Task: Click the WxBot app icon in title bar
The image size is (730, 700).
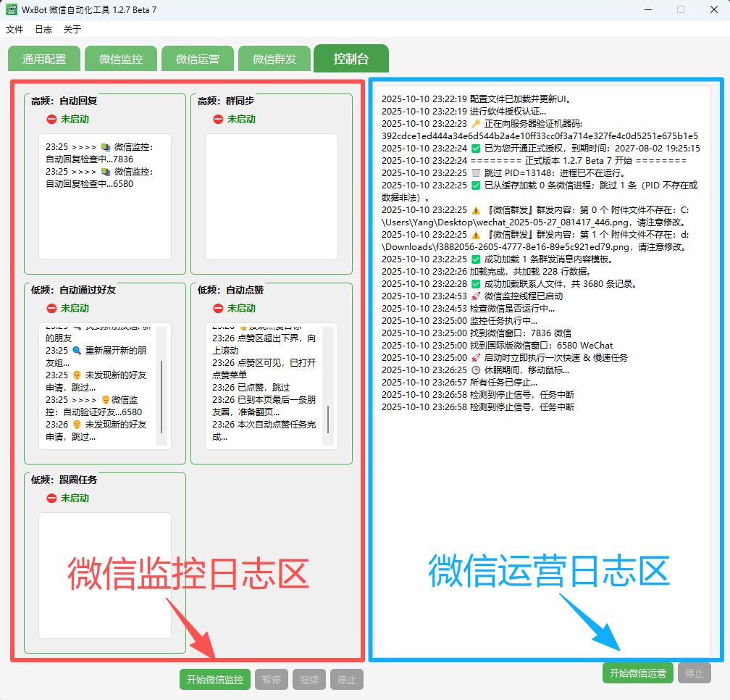Action: point(12,10)
